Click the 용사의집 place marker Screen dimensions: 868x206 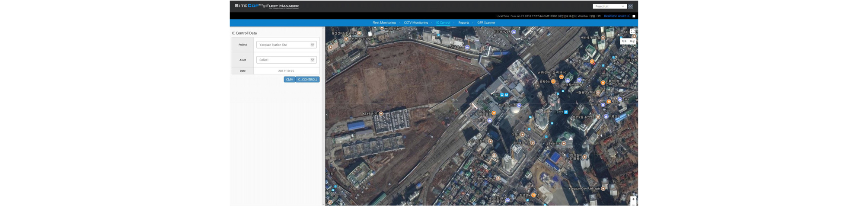click(x=494, y=155)
